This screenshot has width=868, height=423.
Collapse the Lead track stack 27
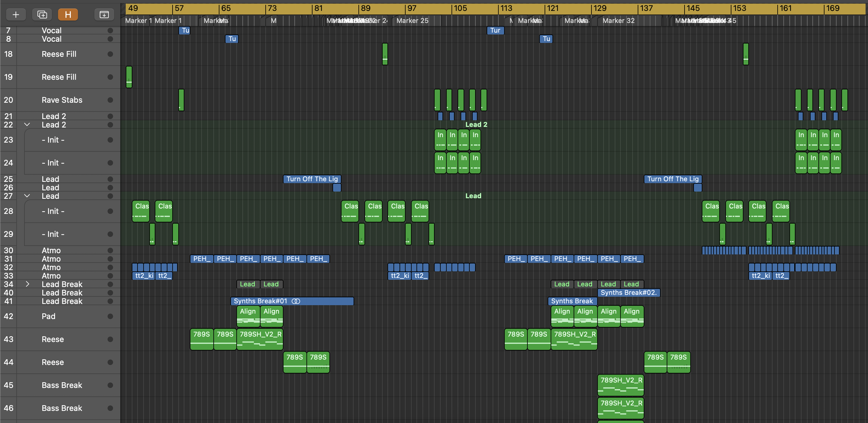[x=27, y=196]
